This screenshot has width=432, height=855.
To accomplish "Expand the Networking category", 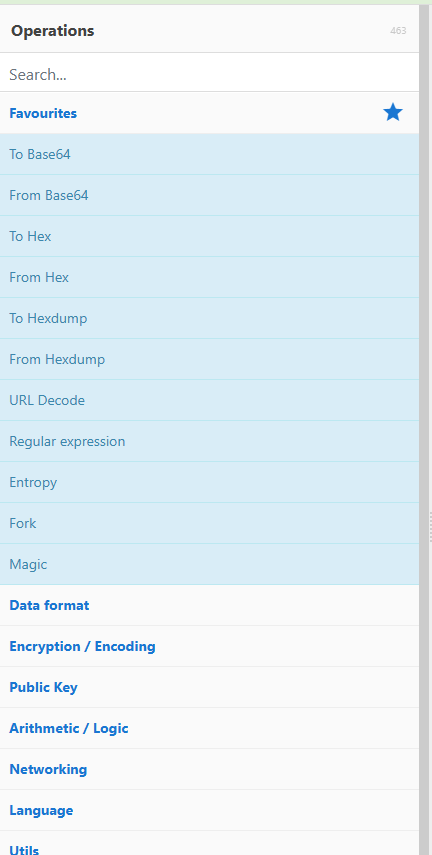I will pyautogui.click(x=209, y=769).
